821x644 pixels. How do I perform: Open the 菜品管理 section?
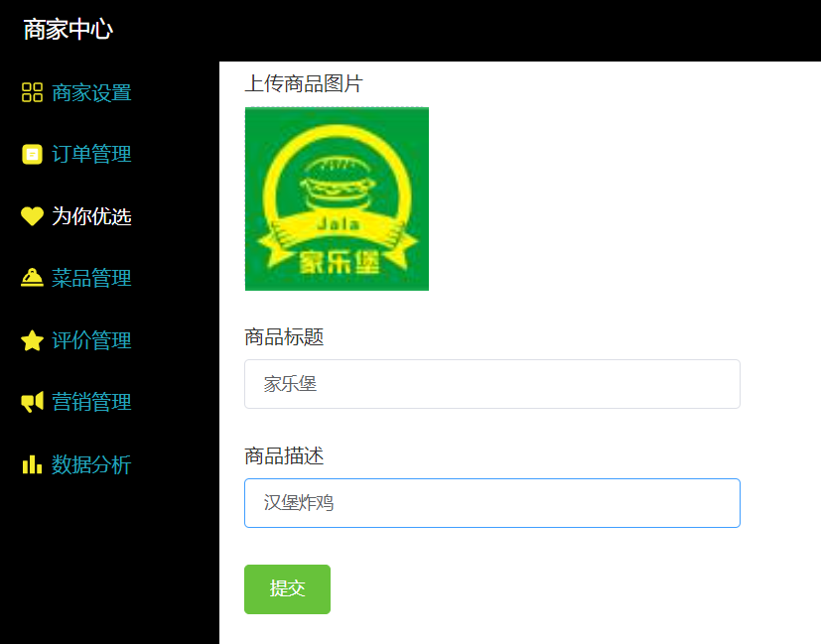click(x=91, y=278)
